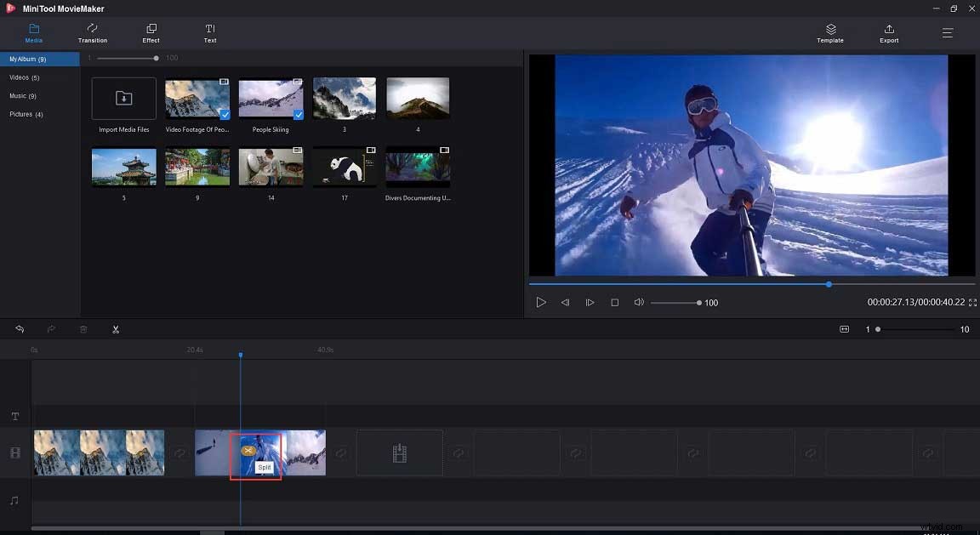Image resolution: width=980 pixels, height=535 pixels.
Task: Open the Template gallery
Action: coord(829,33)
